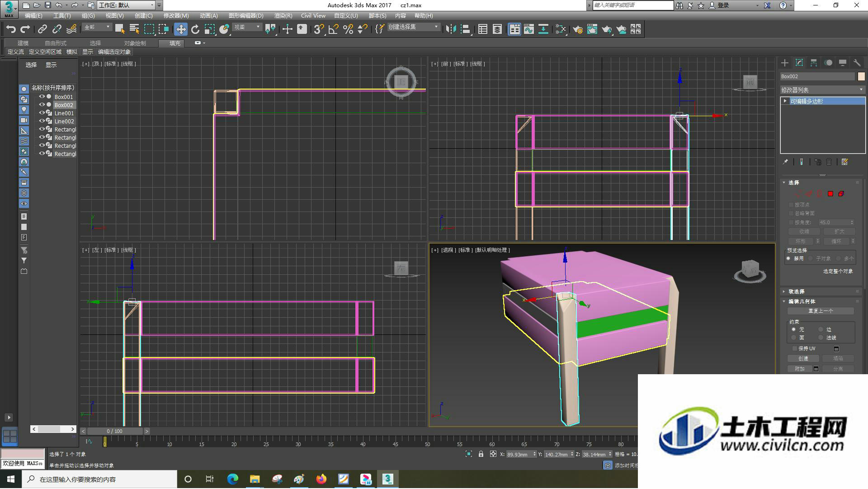This screenshot has height=489, width=868.
Task: Toggle Window/Crossing selection icon
Action: point(164,29)
